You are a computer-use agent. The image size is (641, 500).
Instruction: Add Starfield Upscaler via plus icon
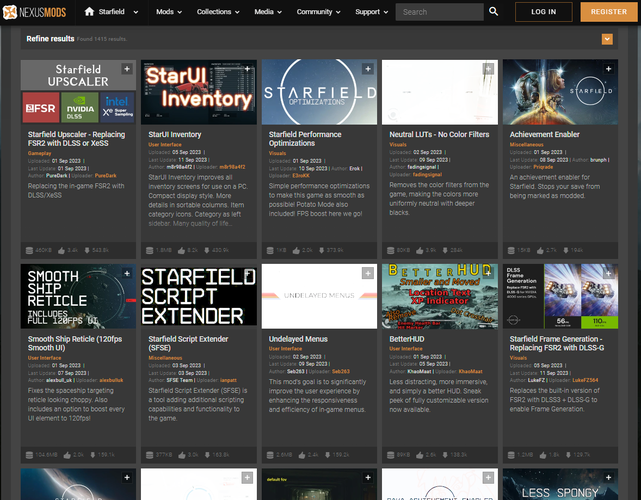coord(127,69)
